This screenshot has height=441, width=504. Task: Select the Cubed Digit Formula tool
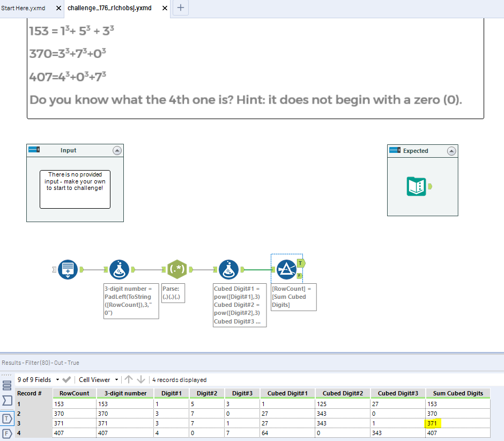coord(228,269)
